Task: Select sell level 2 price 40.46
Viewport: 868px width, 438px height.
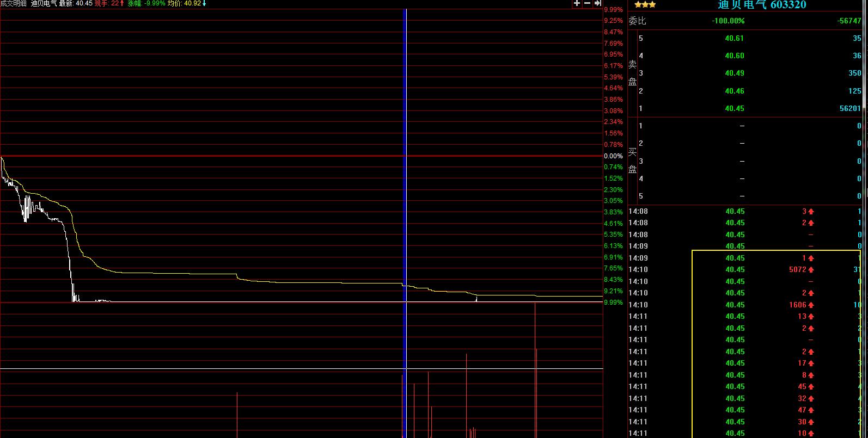Action: tap(734, 91)
